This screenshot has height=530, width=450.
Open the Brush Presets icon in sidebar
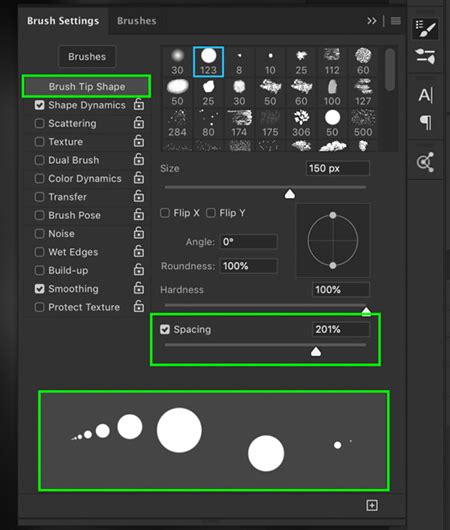click(425, 56)
